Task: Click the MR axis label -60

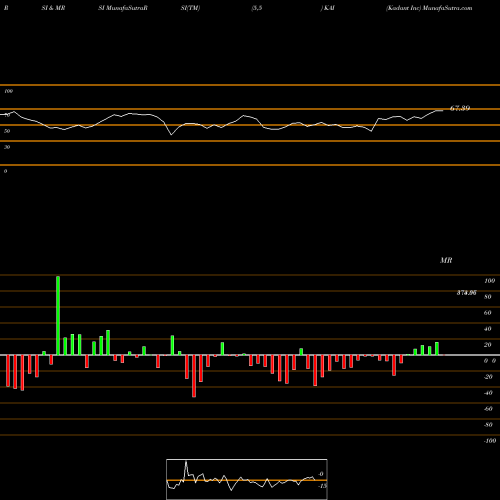Action: 488,409
